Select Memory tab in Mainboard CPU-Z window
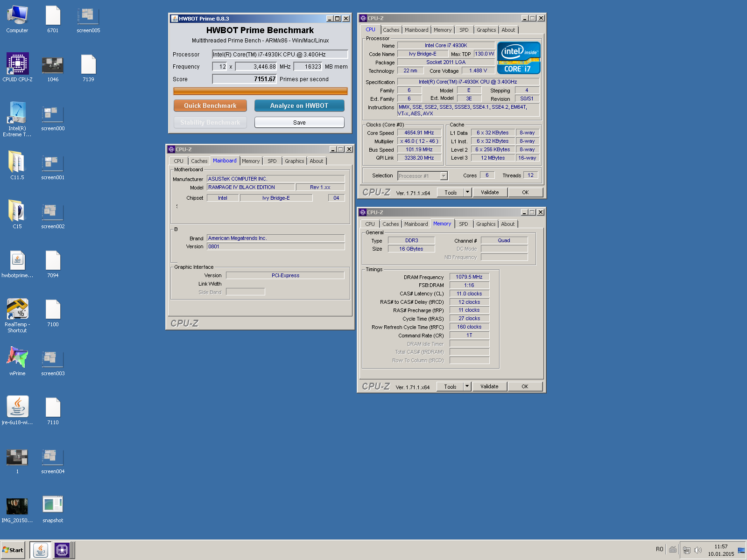 (x=251, y=161)
